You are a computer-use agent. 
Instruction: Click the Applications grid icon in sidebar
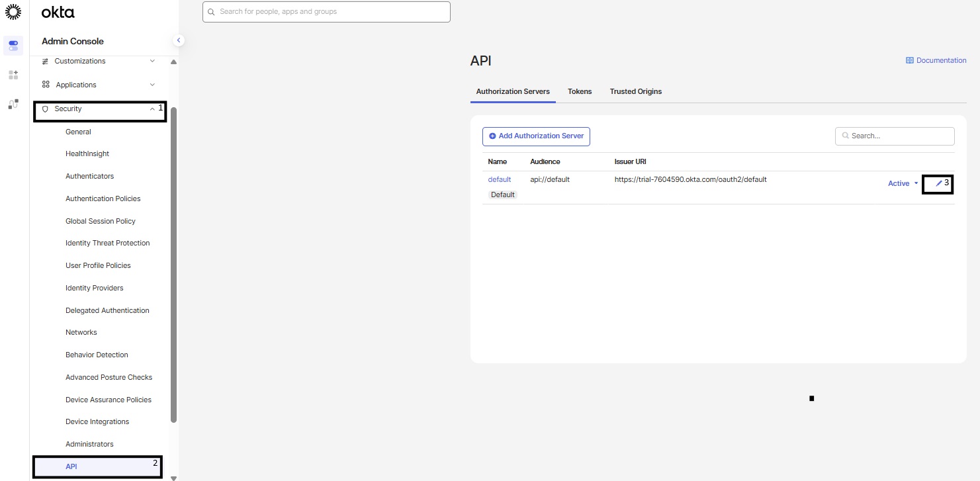tap(46, 85)
